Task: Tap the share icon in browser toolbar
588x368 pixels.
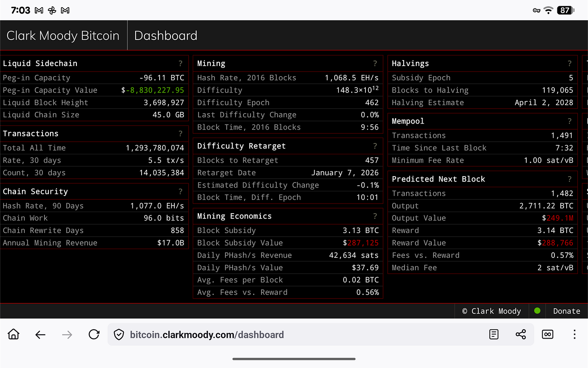Action: pyautogui.click(x=521, y=334)
